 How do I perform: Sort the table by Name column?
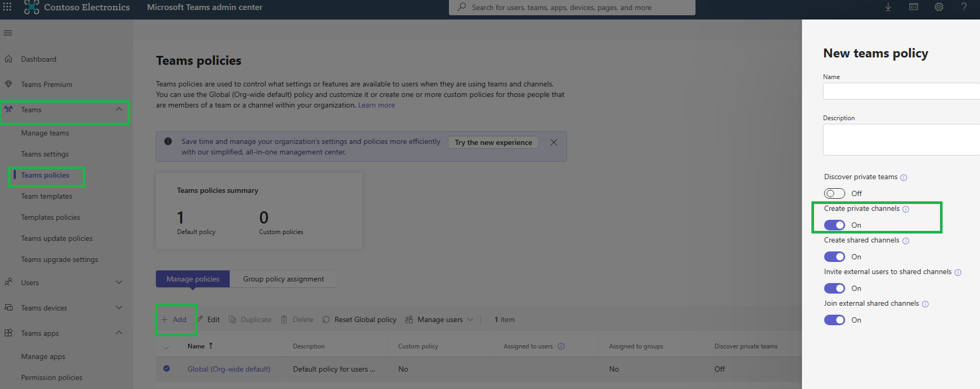[200, 346]
